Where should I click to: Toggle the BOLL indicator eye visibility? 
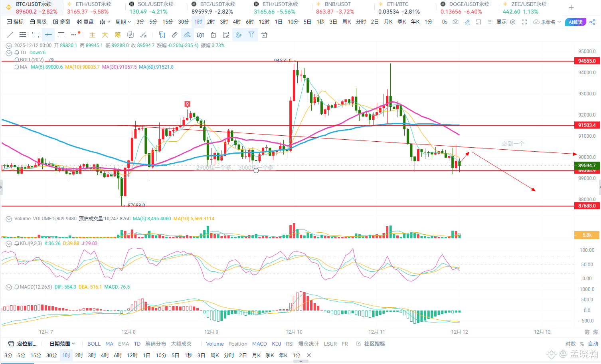[51, 60]
